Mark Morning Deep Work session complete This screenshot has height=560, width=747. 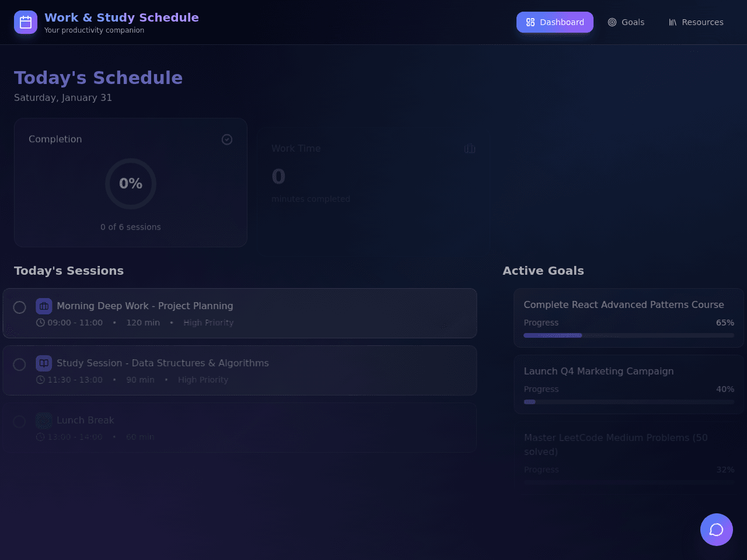click(19, 307)
